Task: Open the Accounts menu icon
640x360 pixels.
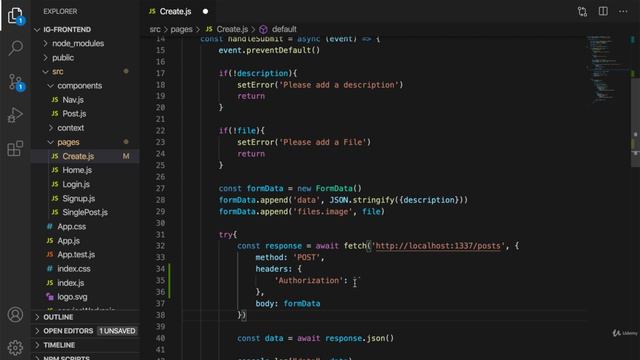Action: point(16,315)
